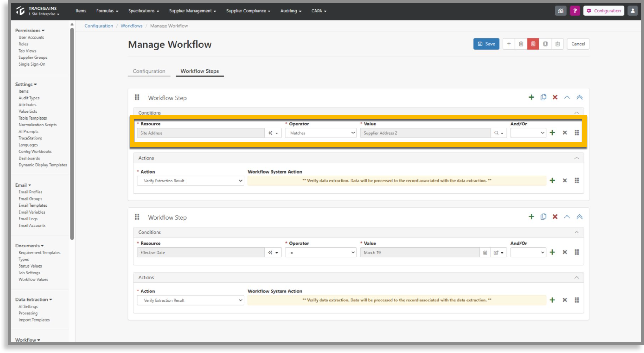Image resolution: width=644 pixels, height=353 pixels.
Task: Collapse the first Actions section
Action: 577,158
